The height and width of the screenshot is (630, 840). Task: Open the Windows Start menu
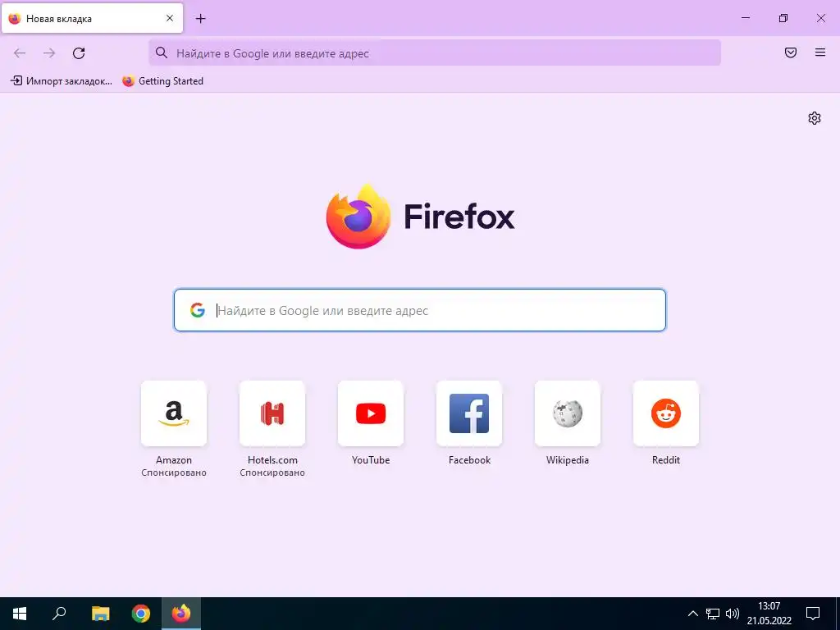point(20,614)
